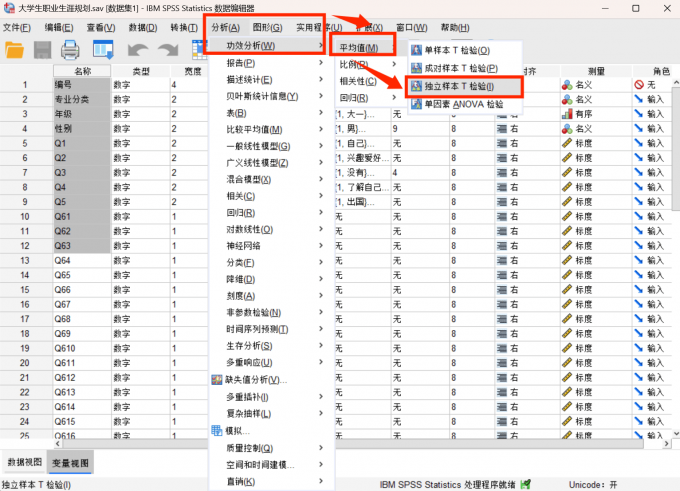Open the 数据(D) menu
Image resolution: width=680 pixels, height=491 pixels.
[x=143, y=28]
